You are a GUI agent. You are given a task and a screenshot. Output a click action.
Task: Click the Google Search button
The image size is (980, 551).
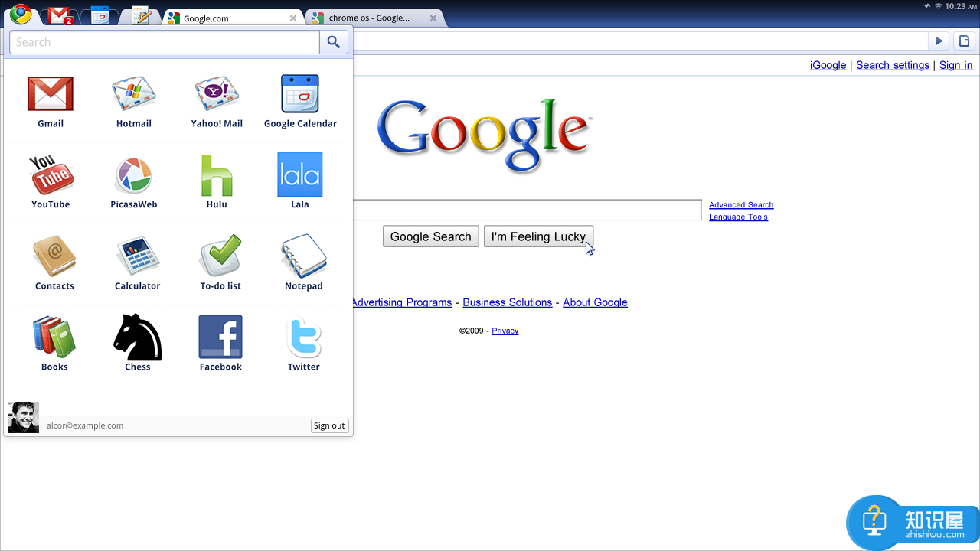click(x=431, y=236)
